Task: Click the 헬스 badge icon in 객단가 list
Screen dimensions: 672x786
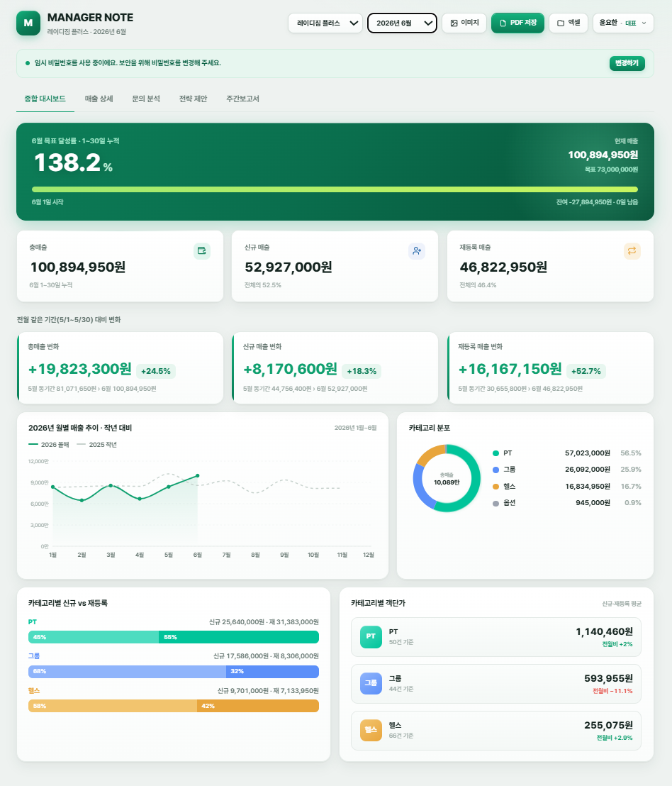Action: pyautogui.click(x=371, y=730)
